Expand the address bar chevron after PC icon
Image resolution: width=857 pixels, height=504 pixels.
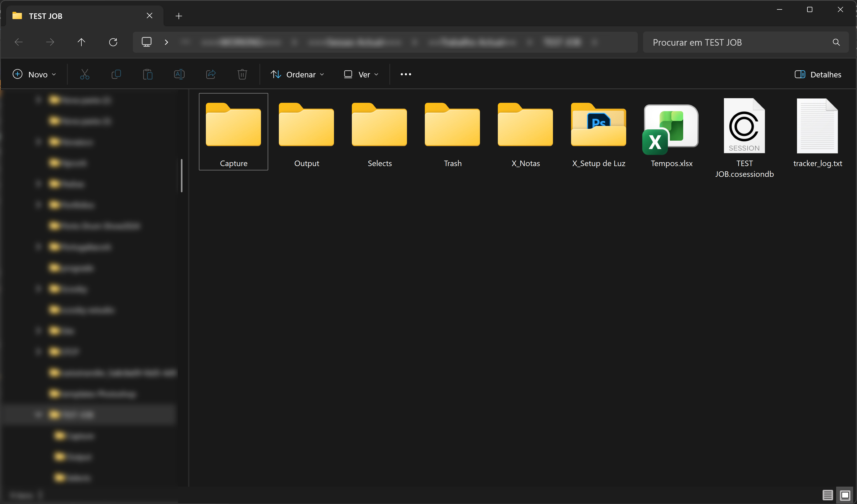pyautogui.click(x=166, y=42)
